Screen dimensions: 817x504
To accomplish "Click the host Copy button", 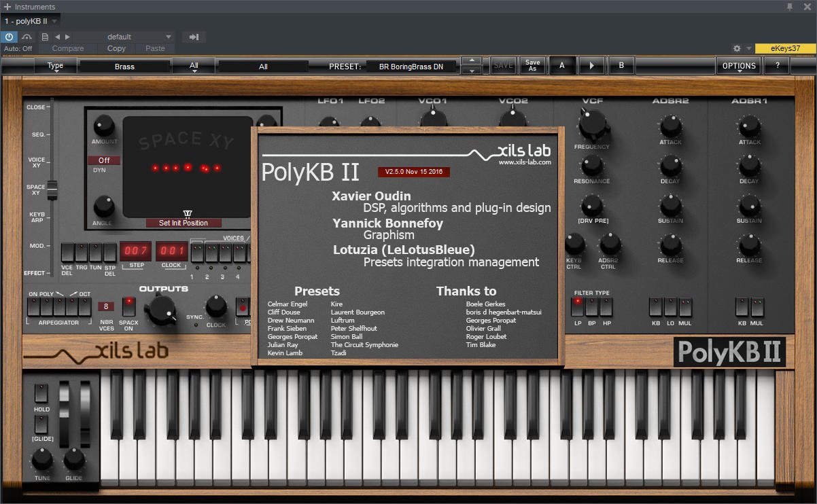I will tap(116, 48).
